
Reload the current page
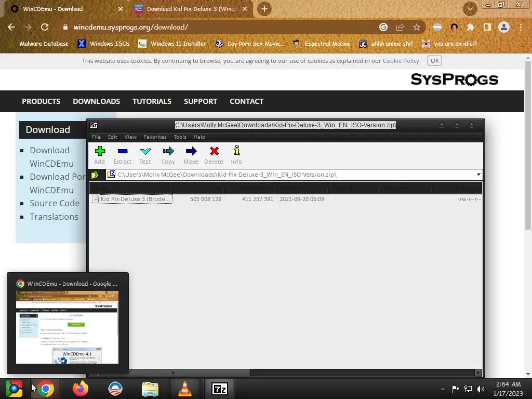(45, 27)
